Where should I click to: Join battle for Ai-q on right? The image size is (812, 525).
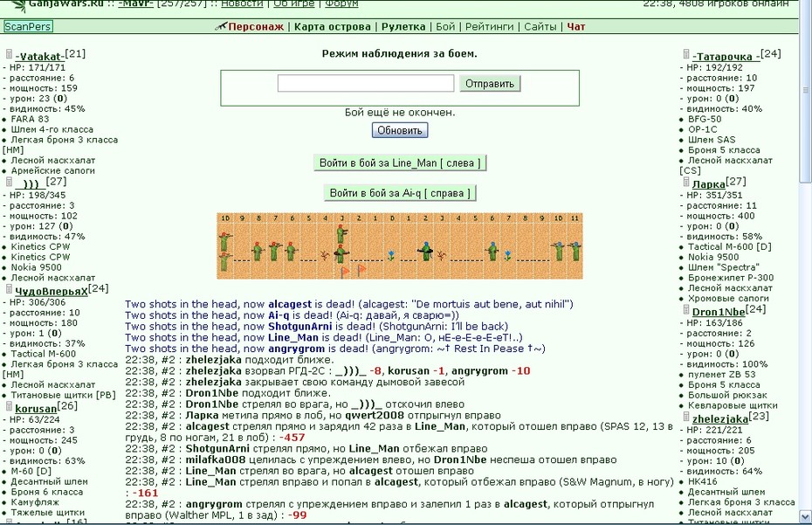click(400, 193)
